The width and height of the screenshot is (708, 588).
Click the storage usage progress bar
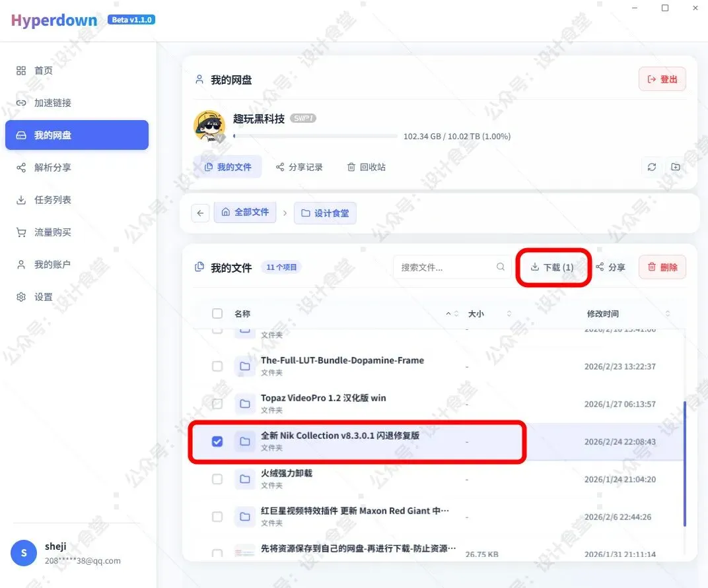(315, 136)
